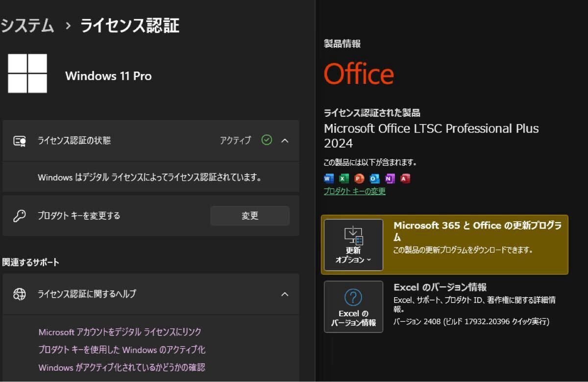Click the OneNote app icon
Image resolution: width=588 pixels, height=382 pixels.
[x=390, y=178]
